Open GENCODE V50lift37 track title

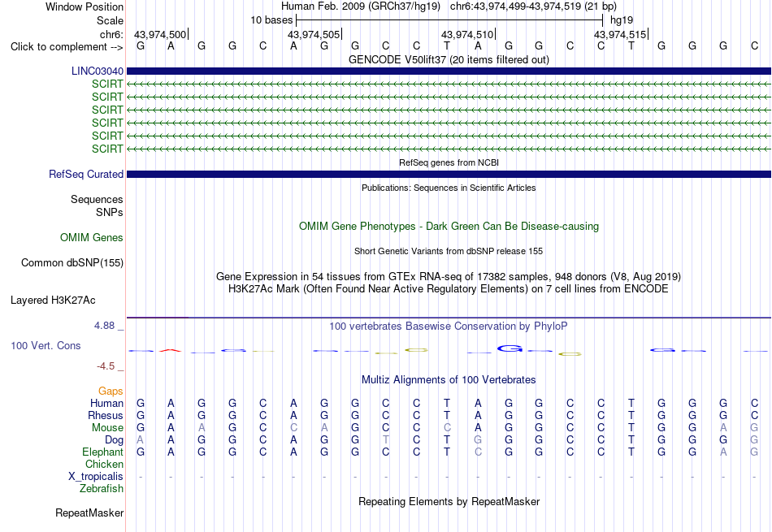click(449, 59)
